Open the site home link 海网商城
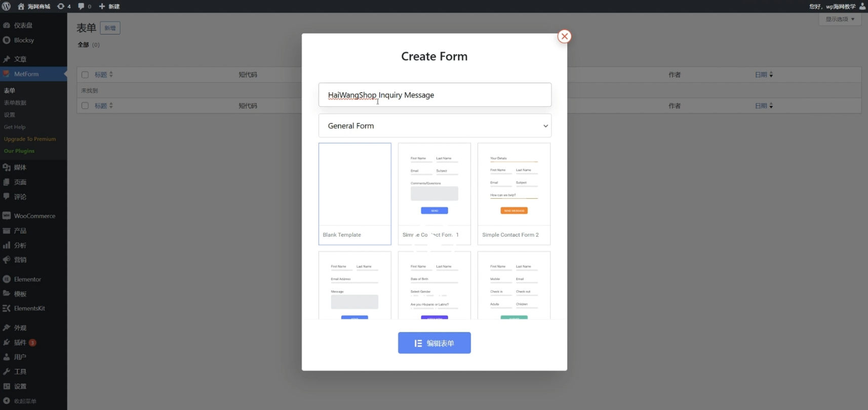Viewport: 868px width, 410px height. point(34,7)
